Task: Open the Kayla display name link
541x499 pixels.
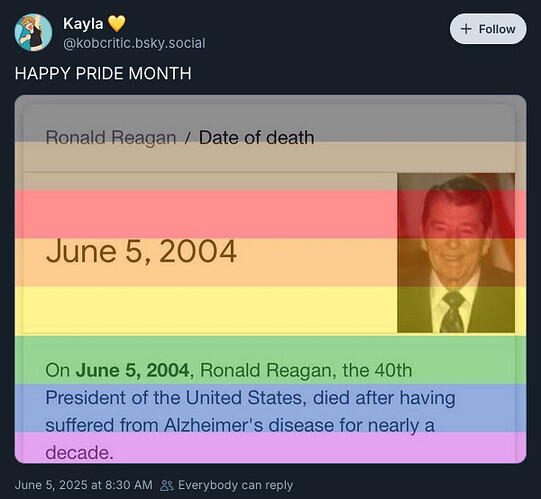Action: [83, 24]
